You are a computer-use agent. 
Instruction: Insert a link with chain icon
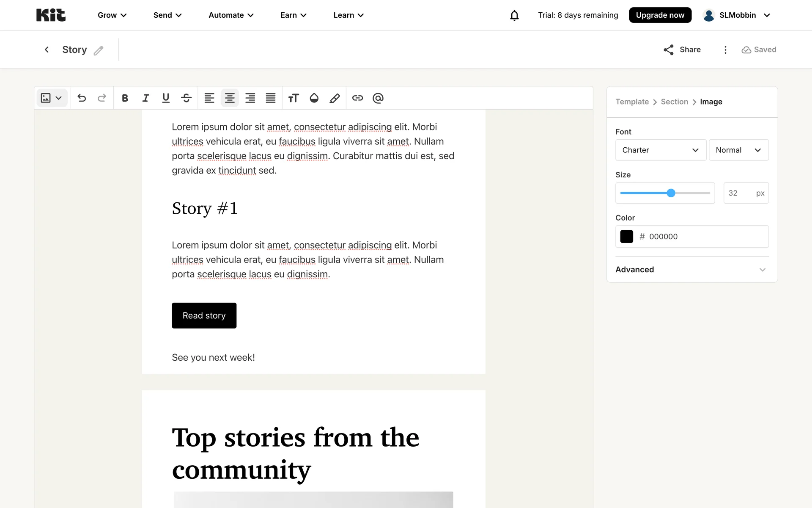[x=357, y=98]
